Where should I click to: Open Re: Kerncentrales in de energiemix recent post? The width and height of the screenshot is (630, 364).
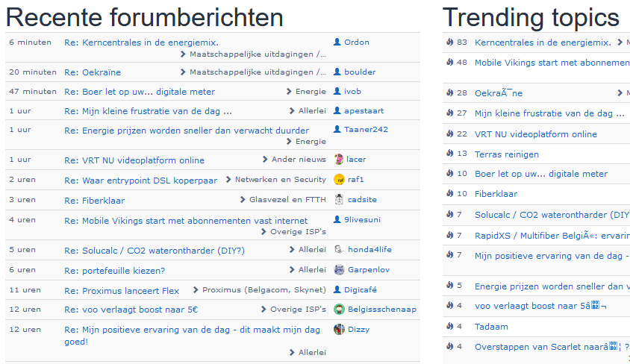141,43
